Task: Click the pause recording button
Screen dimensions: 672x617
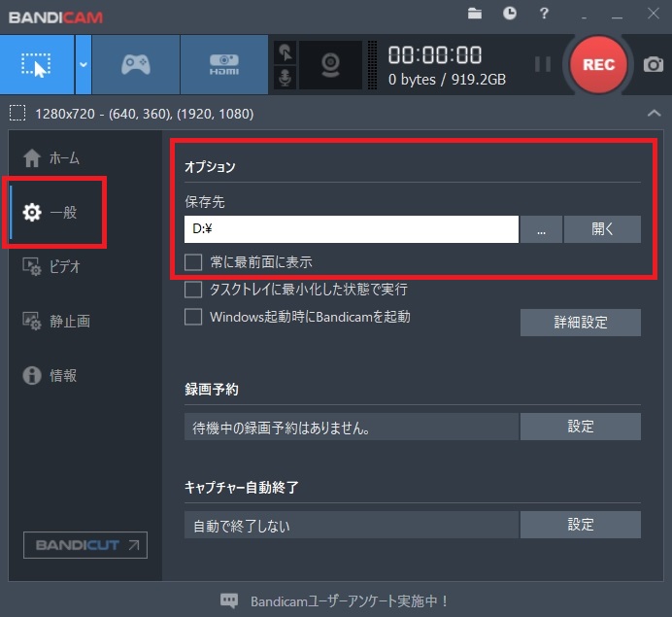Action: click(x=543, y=65)
